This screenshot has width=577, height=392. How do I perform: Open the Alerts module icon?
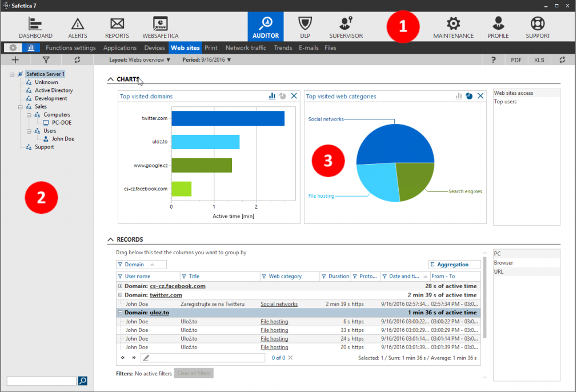click(77, 25)
